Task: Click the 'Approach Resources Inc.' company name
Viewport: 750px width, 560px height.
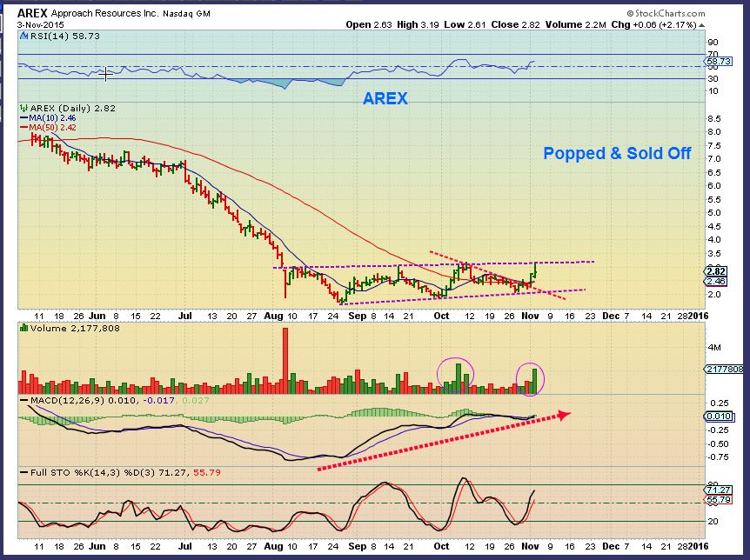Action: pyautogui.click(x=104, y=13)
